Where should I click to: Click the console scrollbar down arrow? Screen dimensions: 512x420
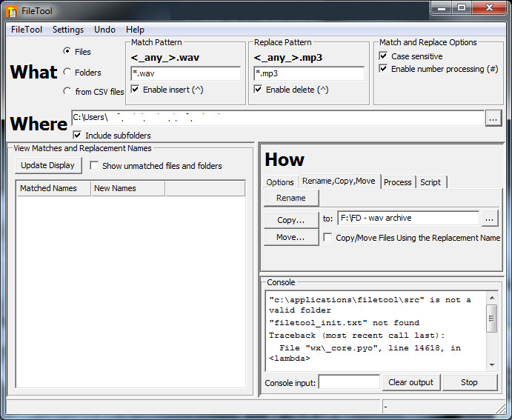(x=492, y=365)
